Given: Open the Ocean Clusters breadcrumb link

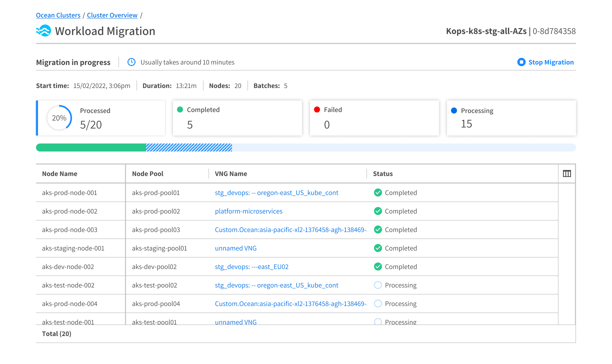Looking at the screenshot, I should [58, 15].
